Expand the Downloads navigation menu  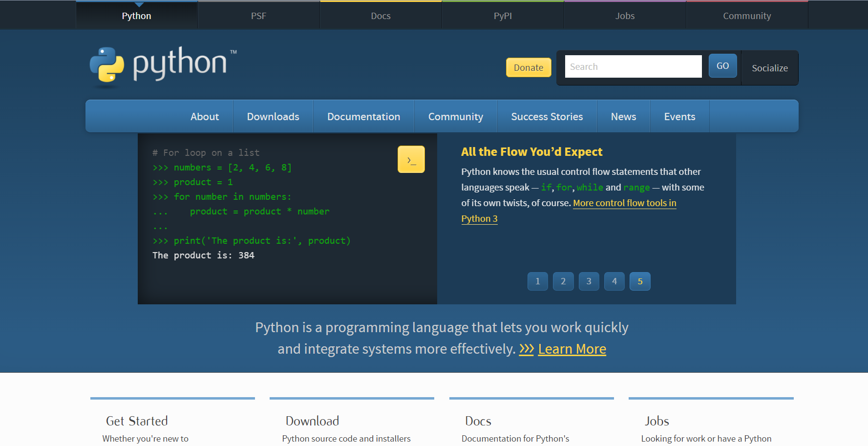coord(273,116)
